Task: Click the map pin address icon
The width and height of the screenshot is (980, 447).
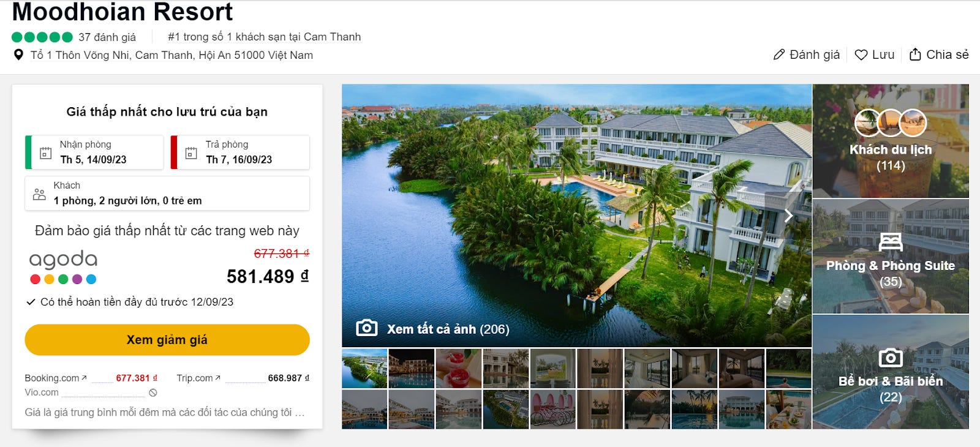Action: 18,54
